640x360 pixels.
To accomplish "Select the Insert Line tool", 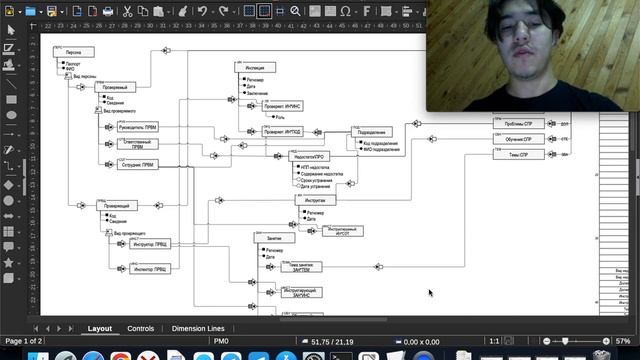I will (11, 84).
